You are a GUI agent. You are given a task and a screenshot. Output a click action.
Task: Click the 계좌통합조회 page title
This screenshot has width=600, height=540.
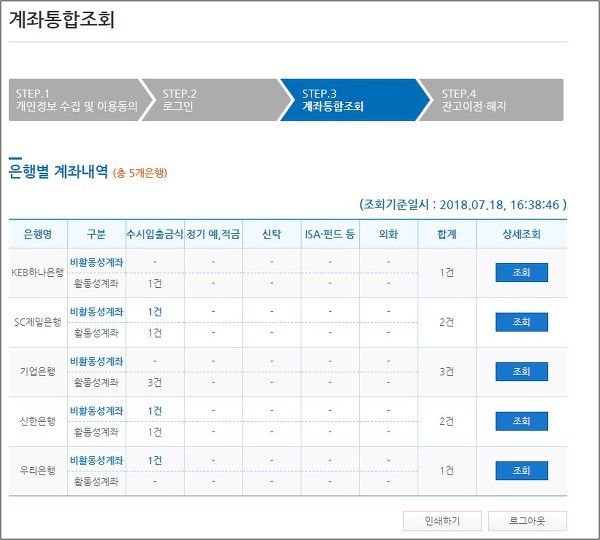point(62,20)
